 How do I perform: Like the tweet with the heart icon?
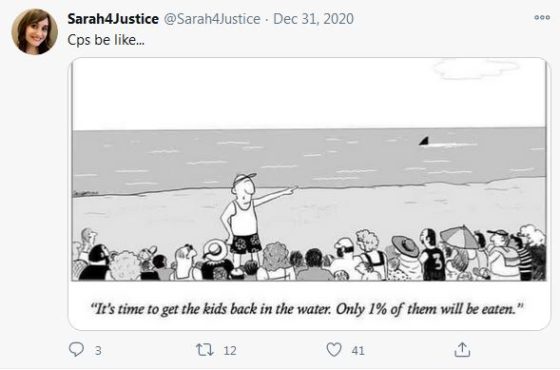[334, 350]
